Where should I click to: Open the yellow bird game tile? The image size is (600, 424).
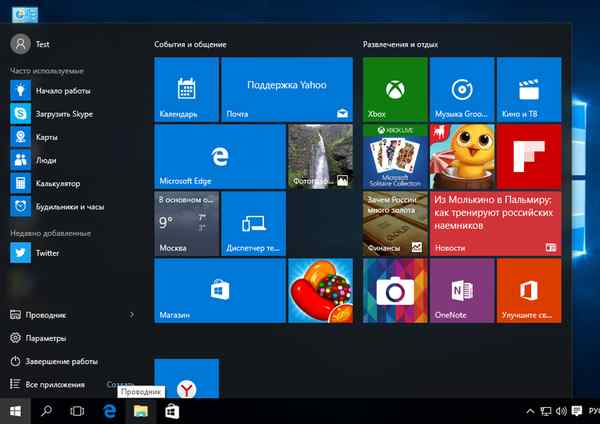[x=462, y=157]
